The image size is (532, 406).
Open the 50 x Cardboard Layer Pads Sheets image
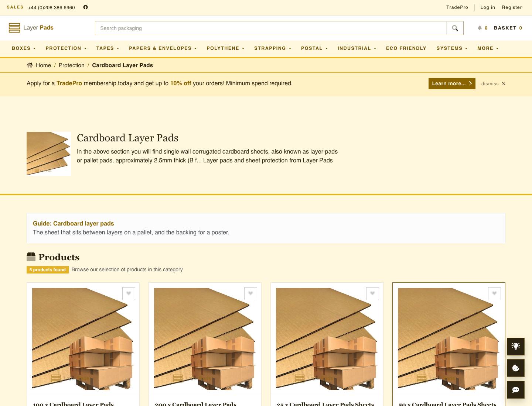[449, 339]
